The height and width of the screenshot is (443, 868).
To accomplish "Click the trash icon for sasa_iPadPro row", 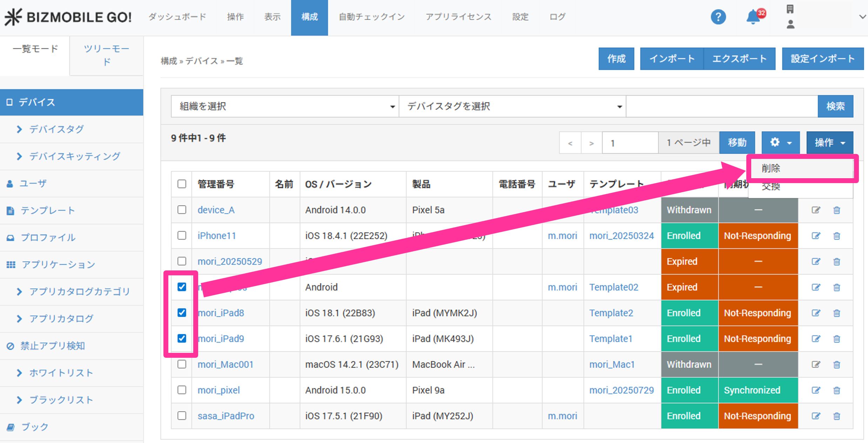I will pyautogui.click(x=837, y=416).
